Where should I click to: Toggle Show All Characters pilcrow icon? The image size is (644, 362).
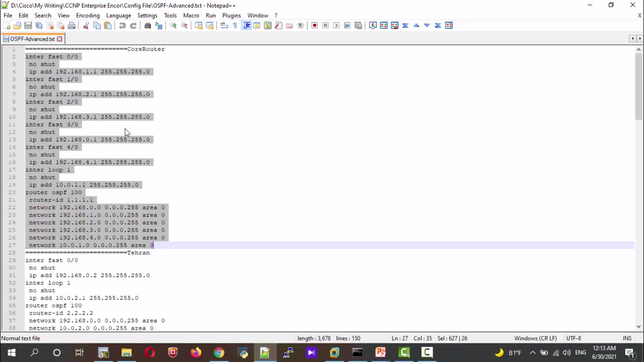235,26
